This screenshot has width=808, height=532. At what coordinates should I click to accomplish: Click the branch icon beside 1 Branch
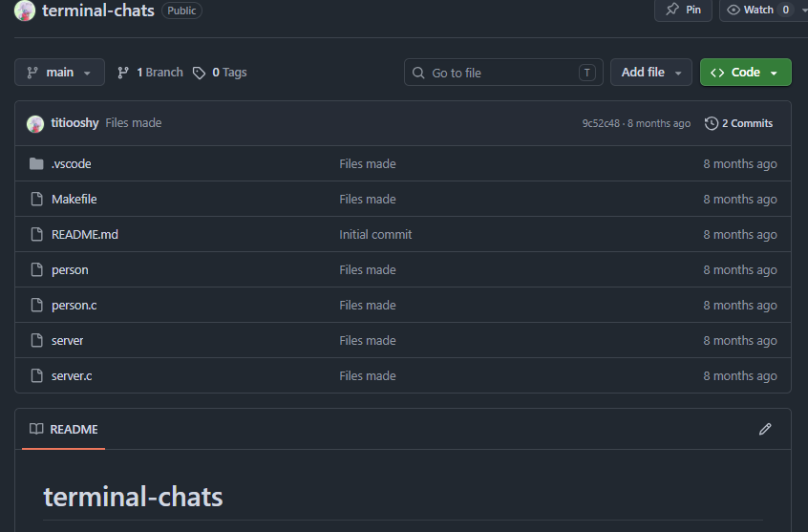coord(122,73)
